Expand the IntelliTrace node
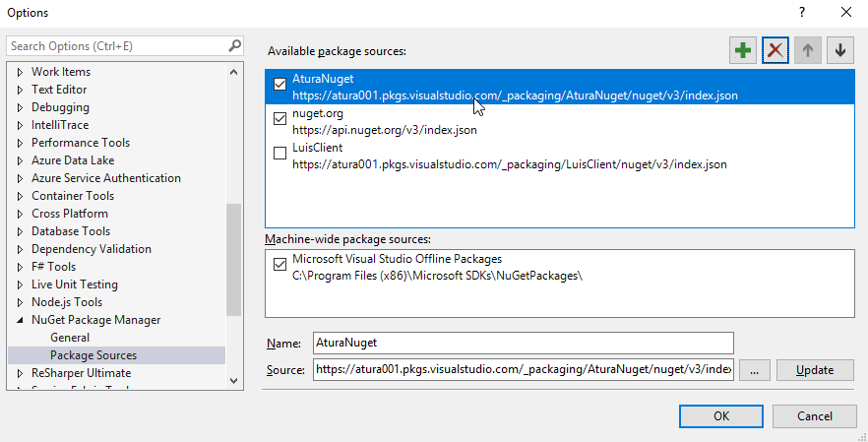Viewport: 868px width, 442px height. (20, 125)
